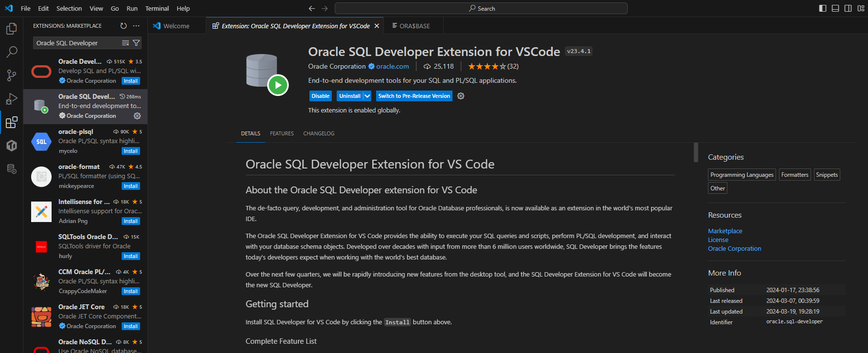
Task: Open the Selection menu
Action: point(69,8)
